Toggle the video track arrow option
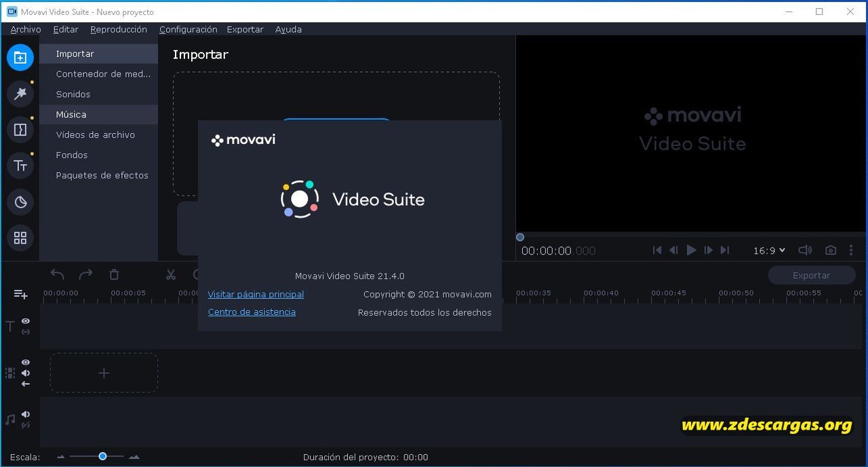Screen dimensions: 868x467 tap(26, 384)
